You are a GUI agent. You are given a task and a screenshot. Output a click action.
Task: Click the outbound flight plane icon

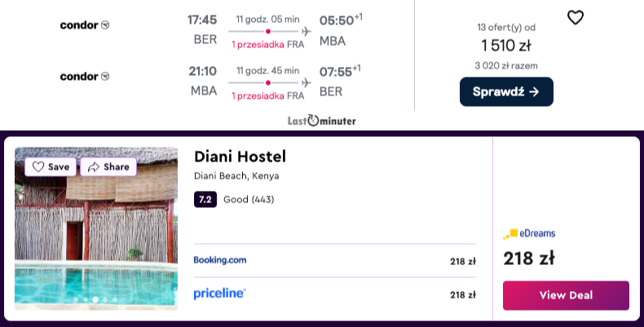pyautogui.click(x=306, y=31)
